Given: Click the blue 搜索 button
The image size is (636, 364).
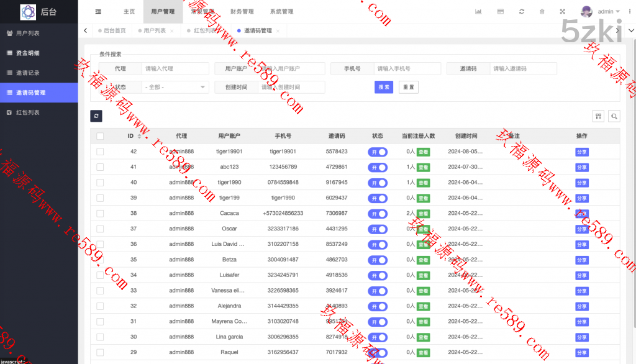Looking at the screenshot, I should (x=384, y=88).
